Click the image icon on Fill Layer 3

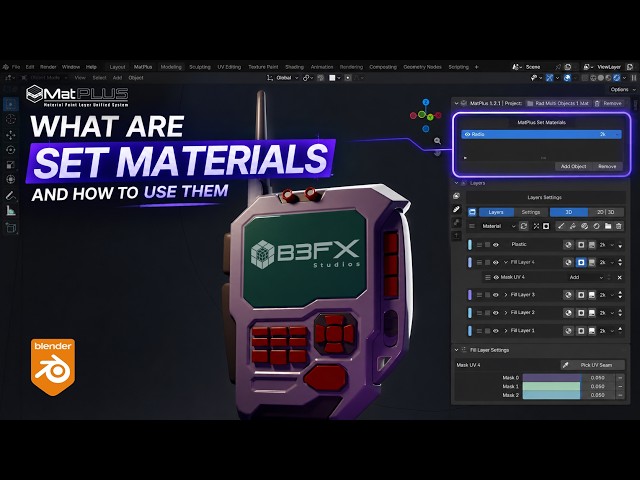pyautogui.click(x=592, y=295)
